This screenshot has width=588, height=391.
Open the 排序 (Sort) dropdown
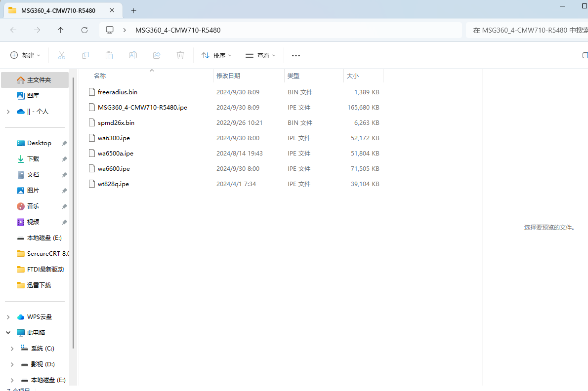[x=216, y=55]
